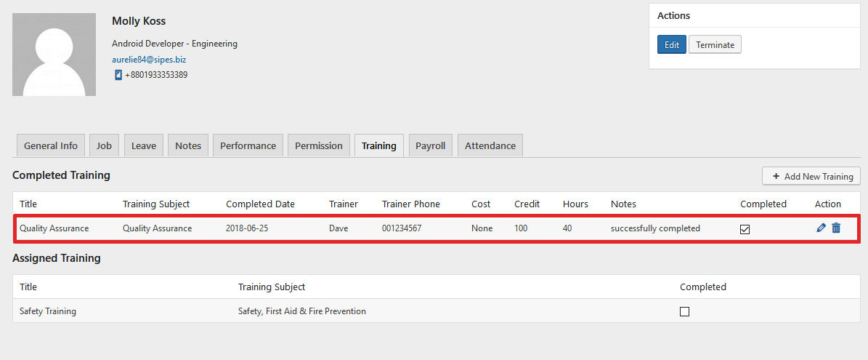Click the pencil edit icon for Quality Assurance

[x=821, y=228]
